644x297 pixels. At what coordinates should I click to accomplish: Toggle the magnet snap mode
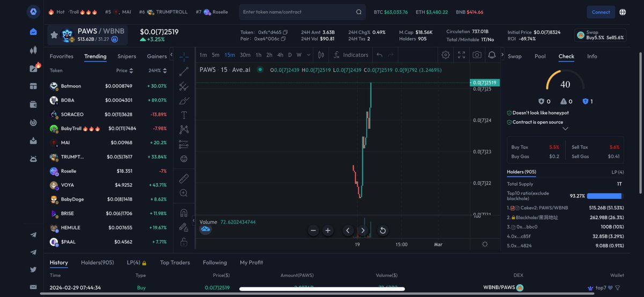tap(184, 212)
